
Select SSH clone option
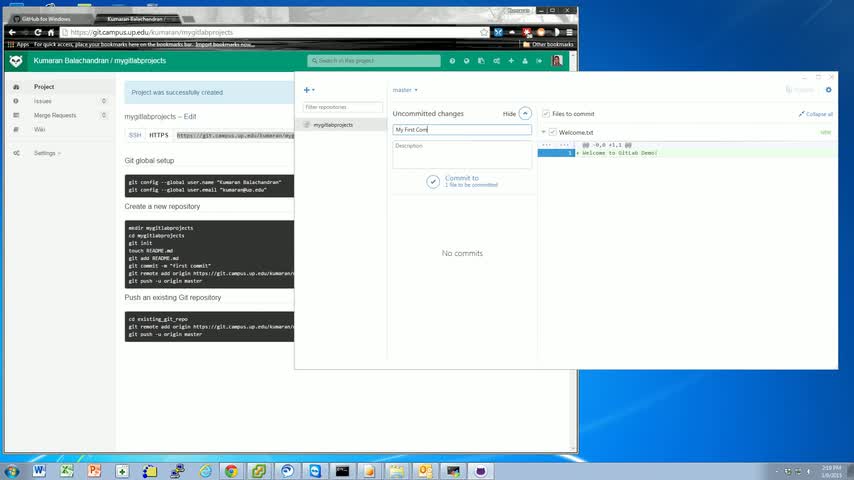click(135, 135)
